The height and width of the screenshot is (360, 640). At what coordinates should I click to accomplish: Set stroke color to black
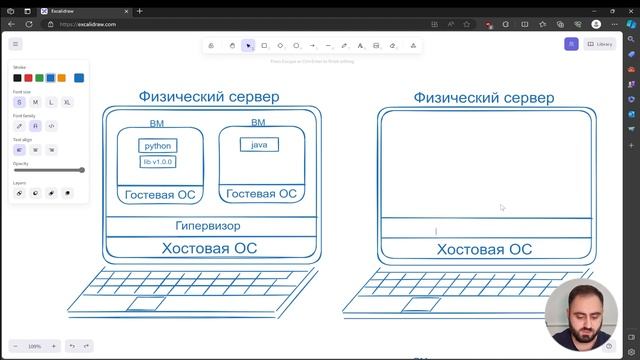pyautogui.click(x=17, y=78)
